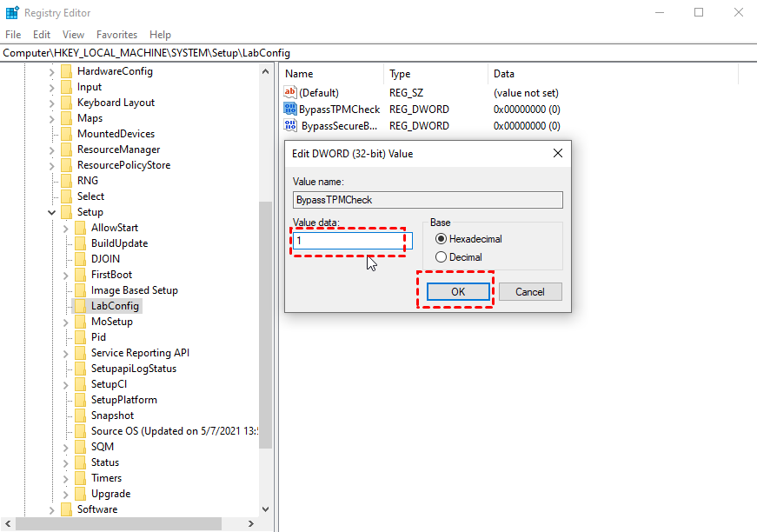Collapse the Setup key

coord(51,212)
